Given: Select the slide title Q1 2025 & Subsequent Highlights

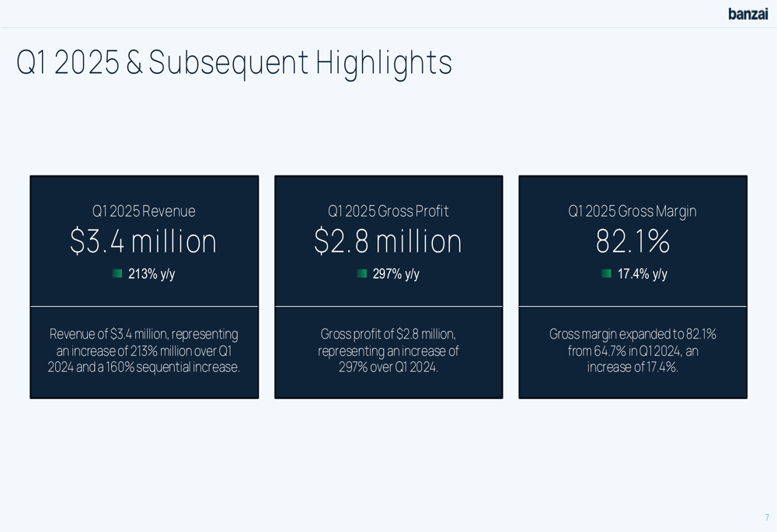Looking at the screenshot, I should (x=234, y=63).
